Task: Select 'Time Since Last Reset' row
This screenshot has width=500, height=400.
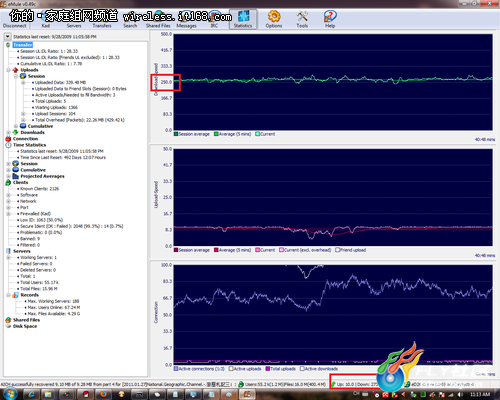Action: [63, 157]
